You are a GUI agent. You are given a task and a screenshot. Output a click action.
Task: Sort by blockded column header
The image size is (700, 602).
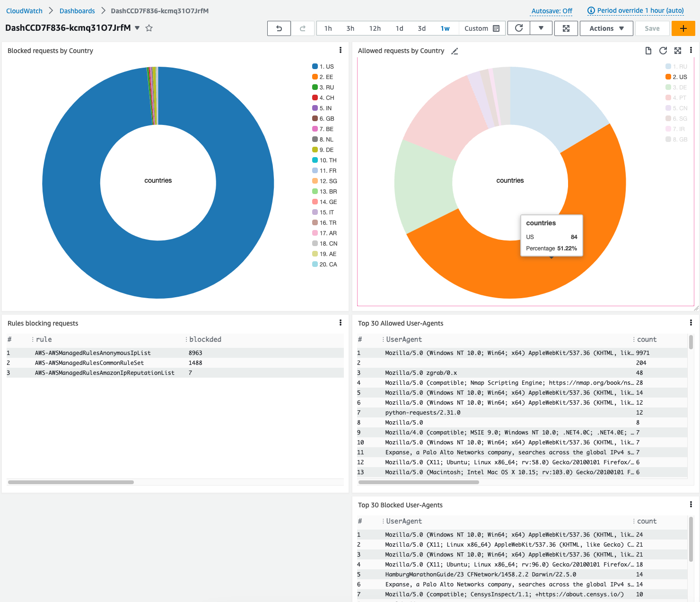205,339
